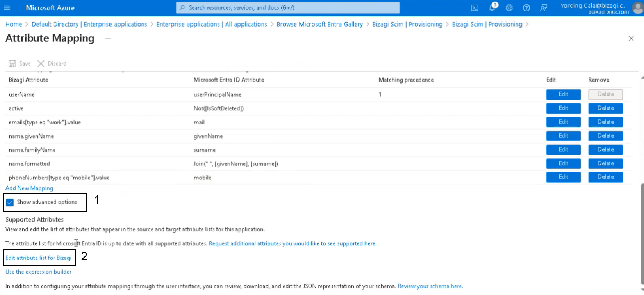Image resolution: width=644 pixels, height=295 pixels.
Task: Click the Microsoft Azure logo text
Action: click(x=50, y=8)
